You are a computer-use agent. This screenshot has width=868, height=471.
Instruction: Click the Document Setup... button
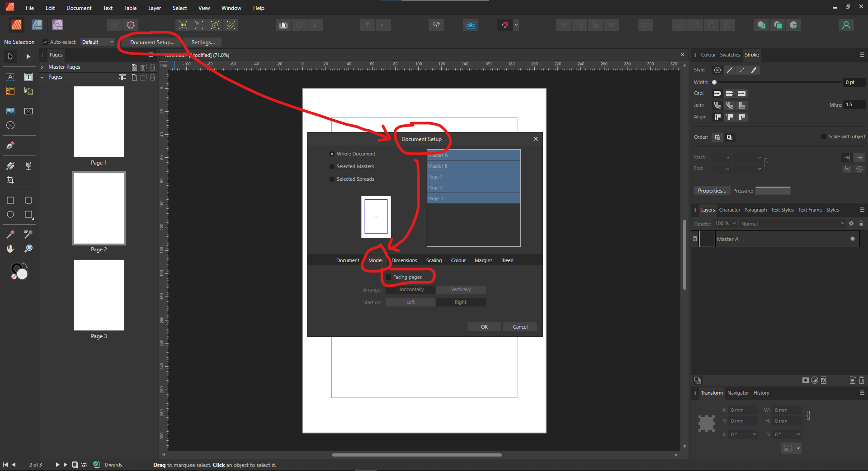152,42
